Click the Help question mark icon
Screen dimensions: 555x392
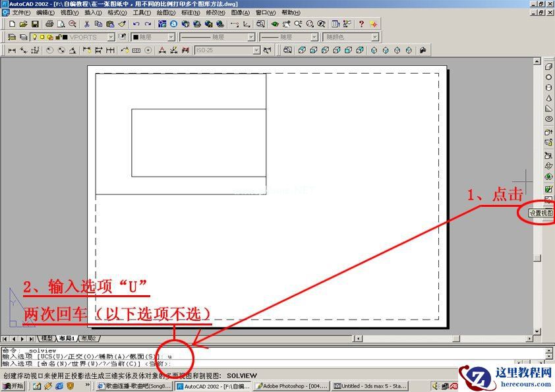click(361, 24)
